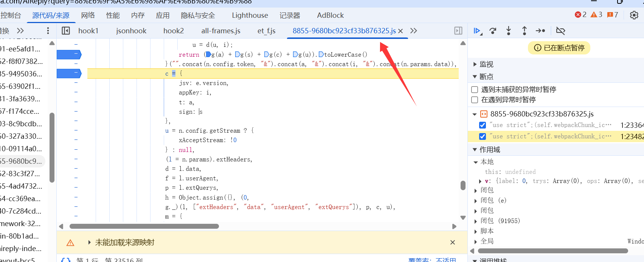Pretty print braces icon in status bar
Viewport: 644px width, 262px height.
click(x=66, y=260)
